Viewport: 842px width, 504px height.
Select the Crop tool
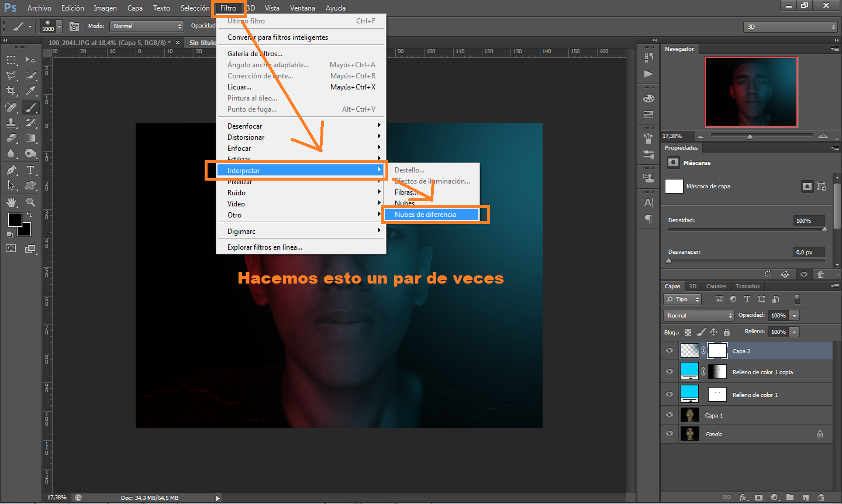tap(11, 91)
